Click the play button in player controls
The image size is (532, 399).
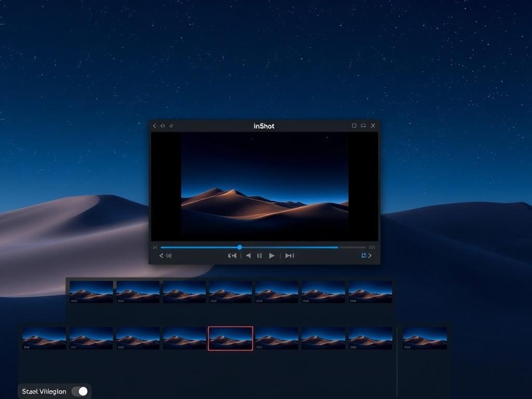pyautogui.click(x=271, y=256)
